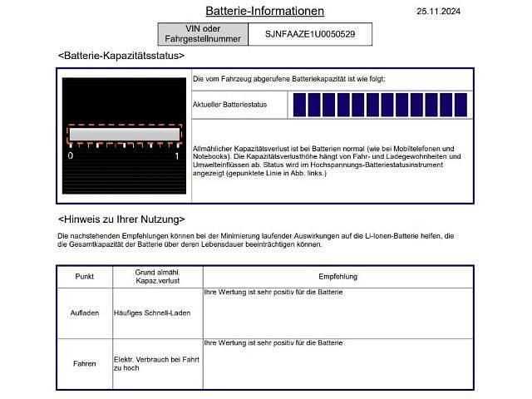Click the date 25.11.2024
This screenshot has height=399, width=532.
437,12
